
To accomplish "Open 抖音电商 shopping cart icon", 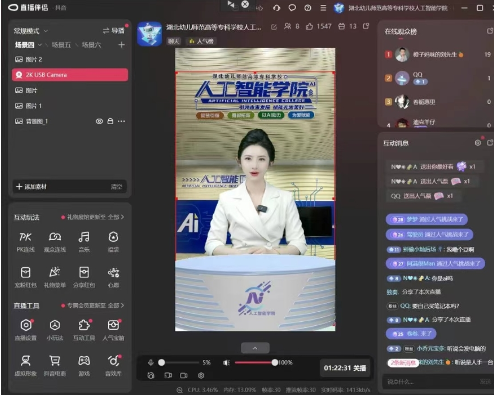I will click(55, 365).
